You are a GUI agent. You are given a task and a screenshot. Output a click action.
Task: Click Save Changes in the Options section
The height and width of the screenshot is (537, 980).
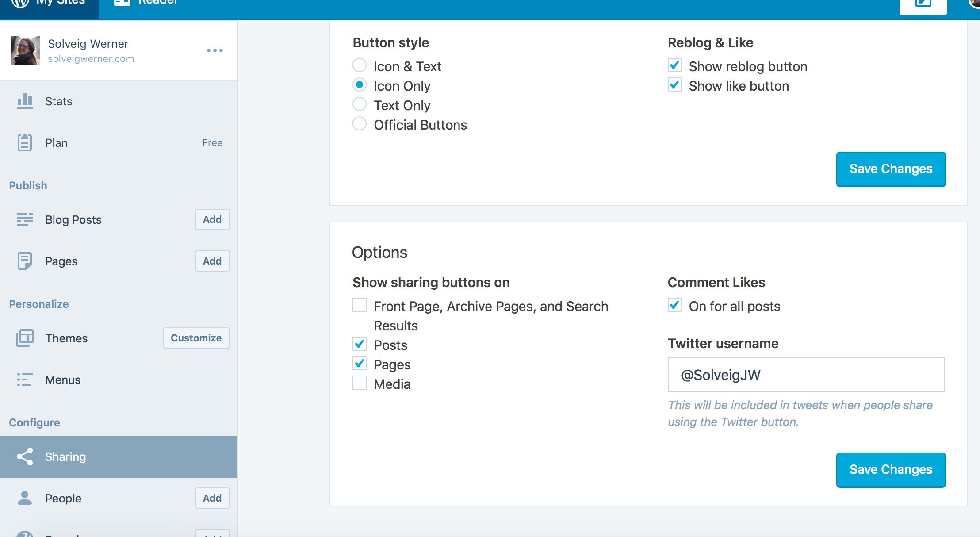(x=890, y=469)
